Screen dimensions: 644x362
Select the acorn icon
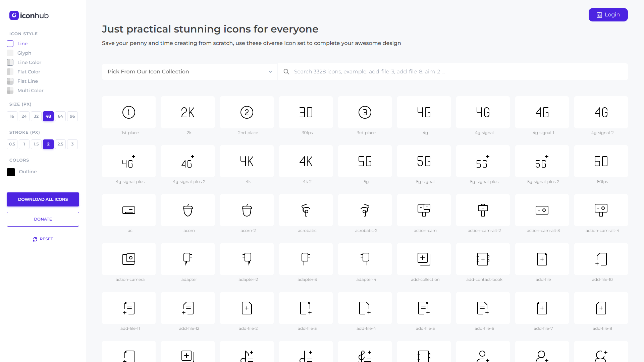pos(188,210)
